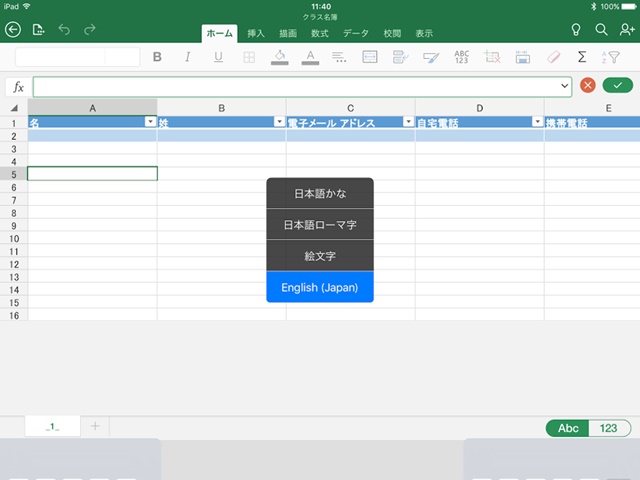
Task: Open the lightbulb Tell Me icon
Action: coord(576,29)
